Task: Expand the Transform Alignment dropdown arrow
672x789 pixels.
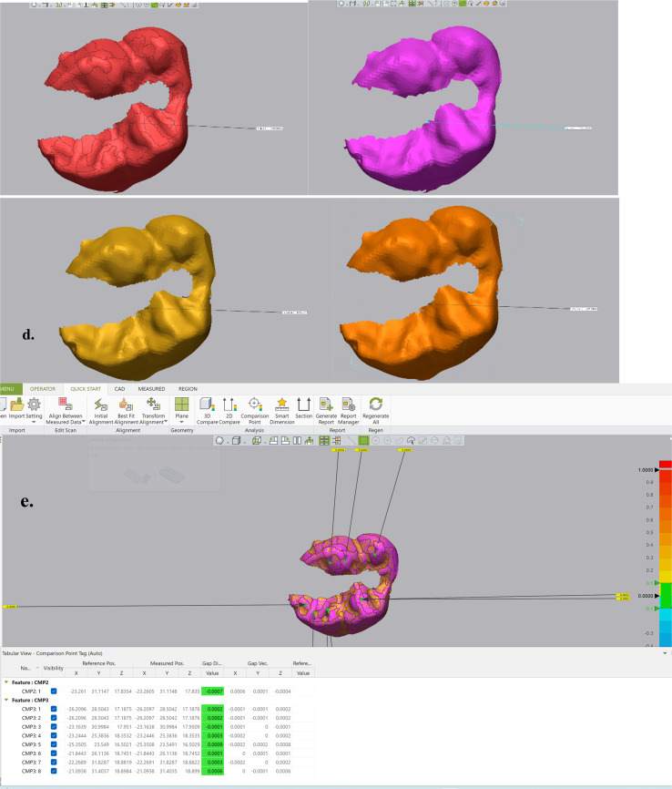Action: (x=166, y=422)
